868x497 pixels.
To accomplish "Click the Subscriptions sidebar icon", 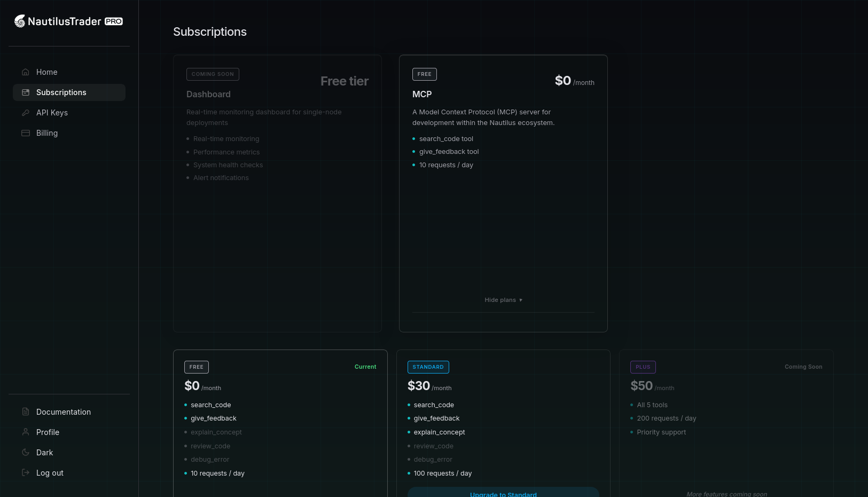I will click(x=26, y=92).
